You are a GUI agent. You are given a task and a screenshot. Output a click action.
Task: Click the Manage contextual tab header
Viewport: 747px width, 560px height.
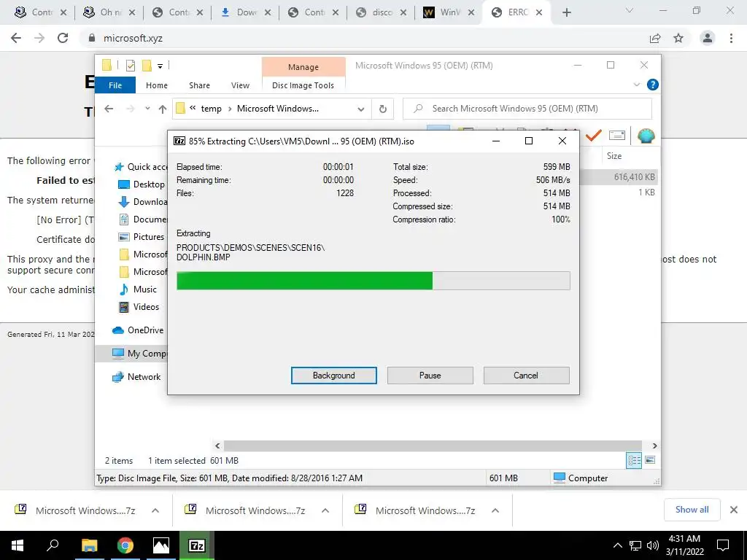303,67
